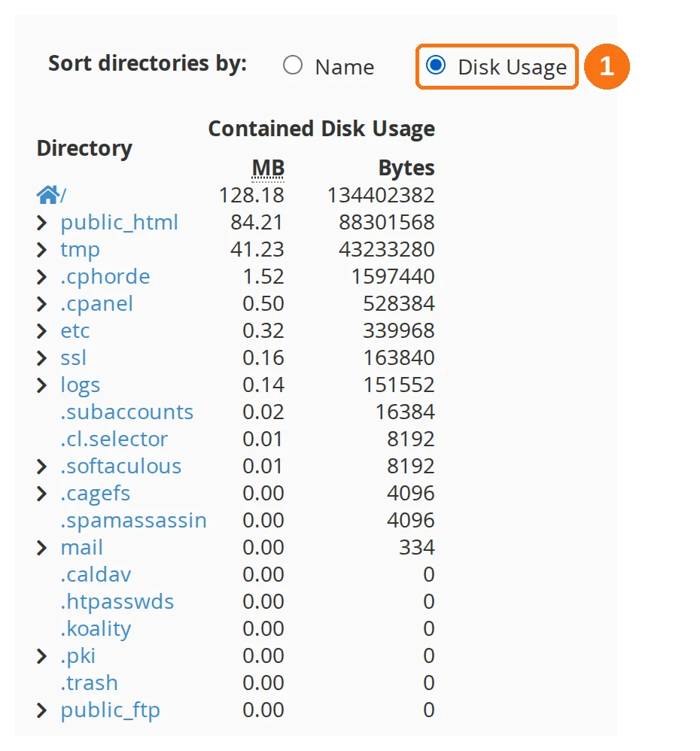The height and width of the screenshot is (751, 700).
Task: Open the .spamassassin directory link
Action: click(134, 521)
